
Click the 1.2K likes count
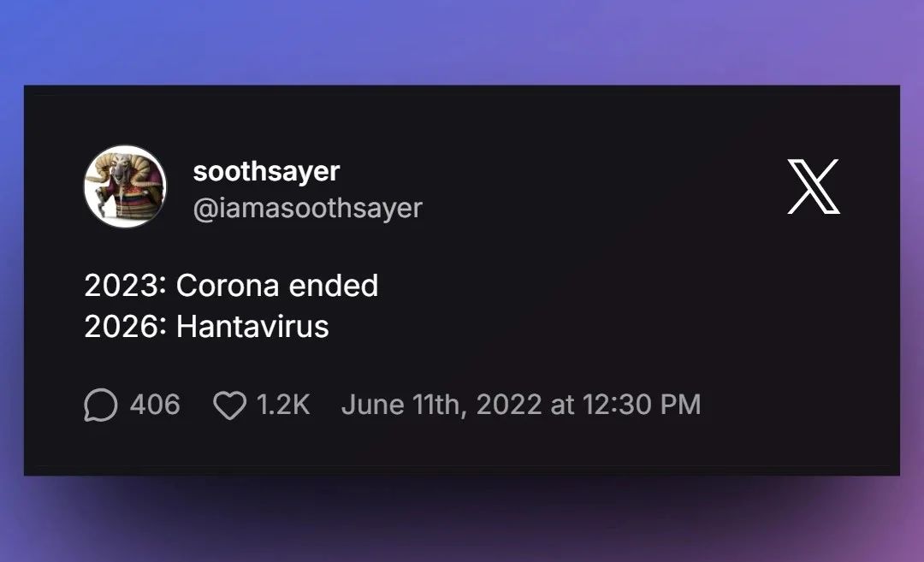(283, 405)
